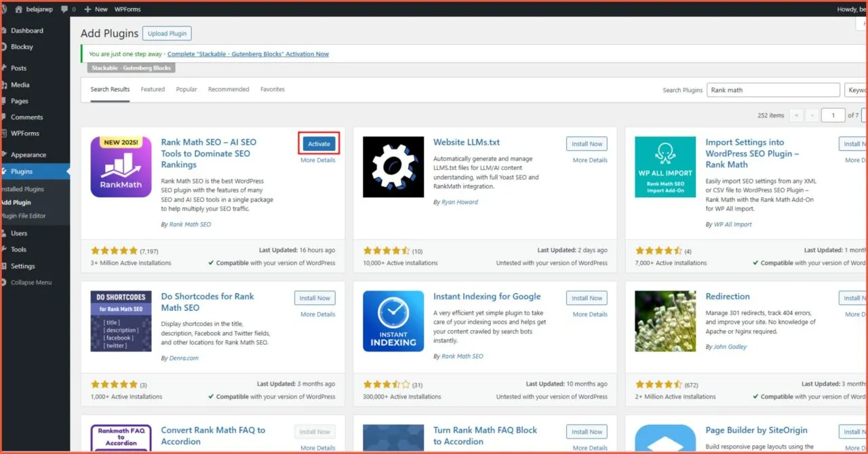Open the WP All Import plugin thumbnail
868x454 pixels.
[665, 167]
